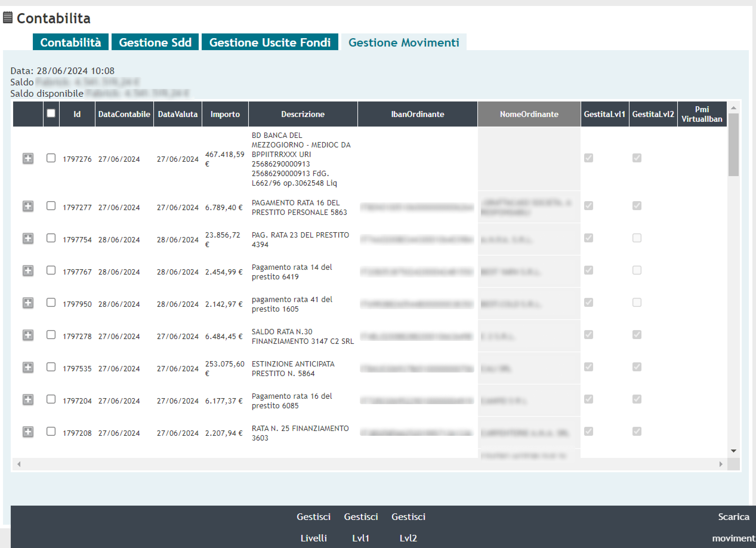
Task: Toggle GestitaLvl2 checkbox for row 1797754
Action: (637, 238)
